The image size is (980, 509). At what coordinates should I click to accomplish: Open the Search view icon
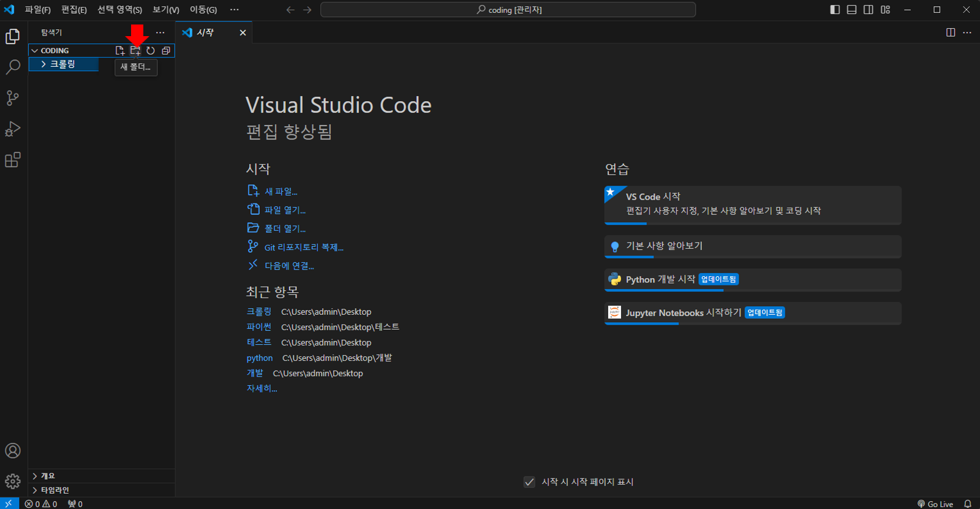(x=13, y=67)
